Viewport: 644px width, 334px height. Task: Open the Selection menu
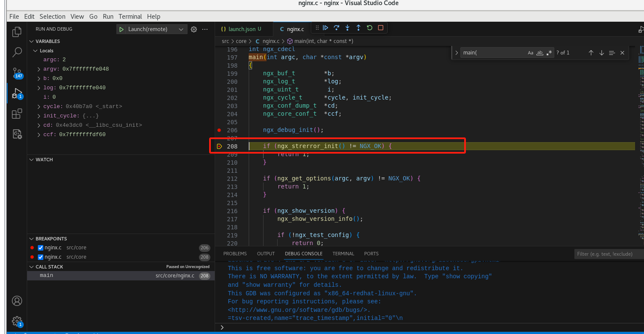(52, 17)
